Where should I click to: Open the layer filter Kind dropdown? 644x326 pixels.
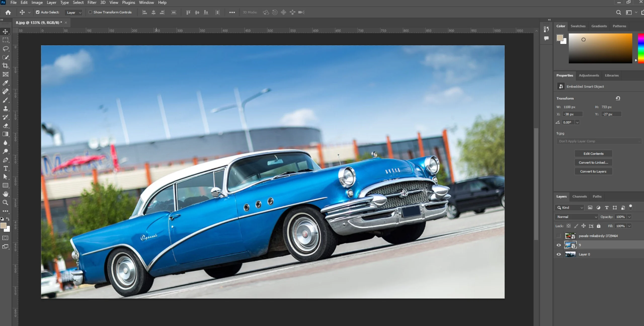(570, 207)
